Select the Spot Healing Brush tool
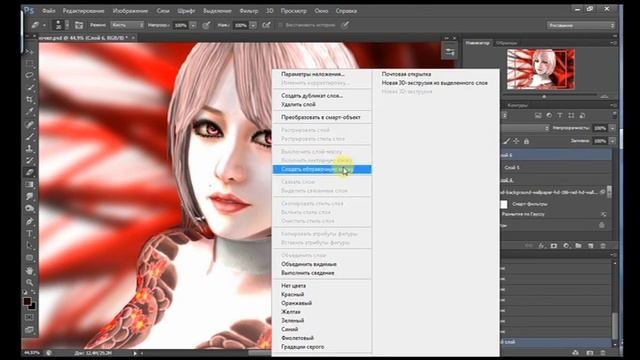 pos(29,124)
